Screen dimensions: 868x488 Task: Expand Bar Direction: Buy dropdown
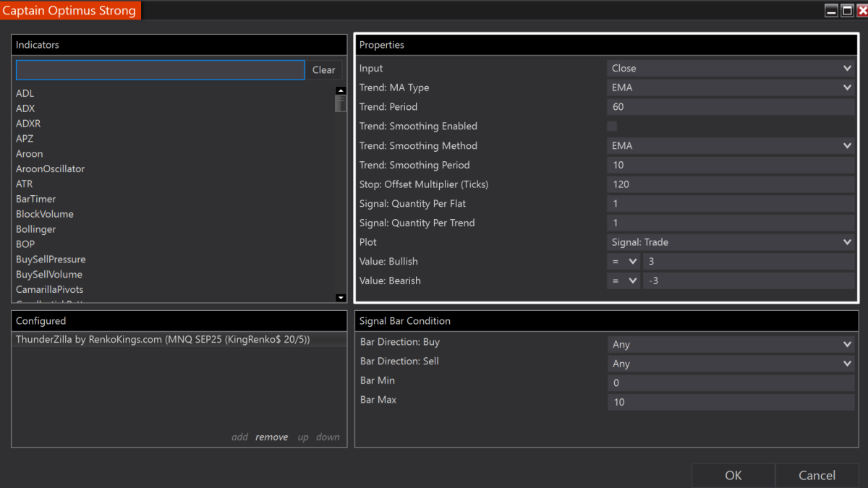tap(731, 345)
